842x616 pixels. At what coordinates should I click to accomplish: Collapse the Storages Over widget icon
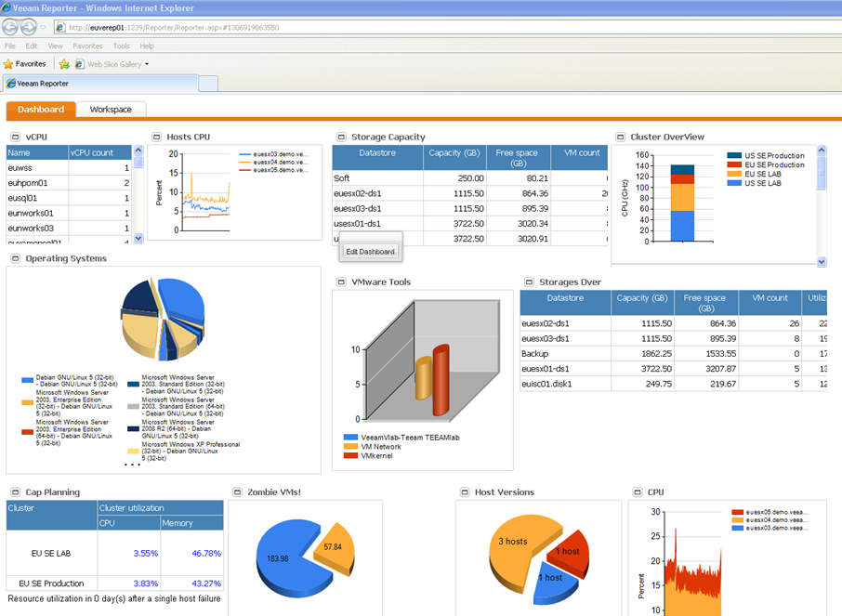529,282
